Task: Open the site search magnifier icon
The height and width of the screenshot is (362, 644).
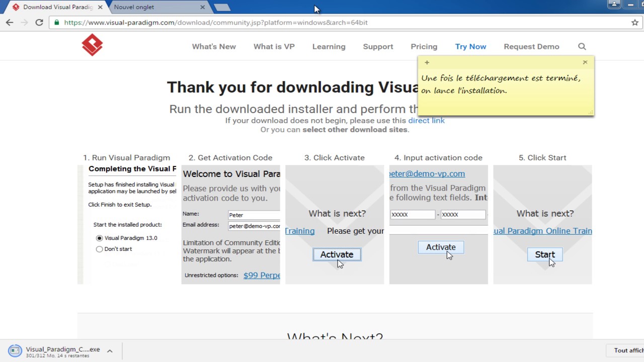Action: click(x=582, y=46)
